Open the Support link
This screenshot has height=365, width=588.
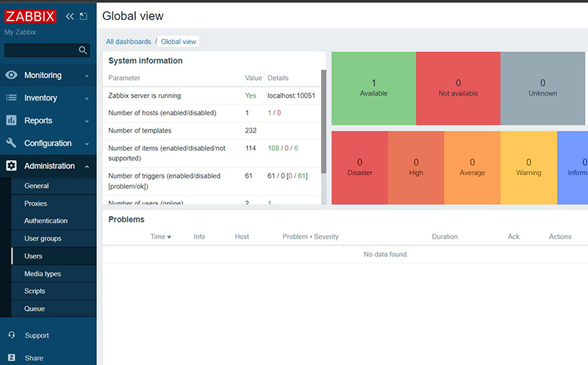[37, 336]
